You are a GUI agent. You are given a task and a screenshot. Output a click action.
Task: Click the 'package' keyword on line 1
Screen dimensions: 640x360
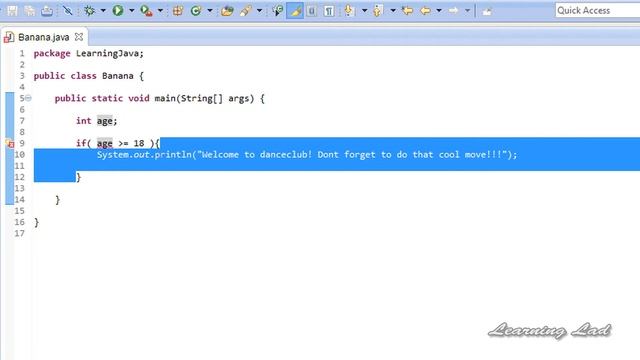click(x=52, y=53)
